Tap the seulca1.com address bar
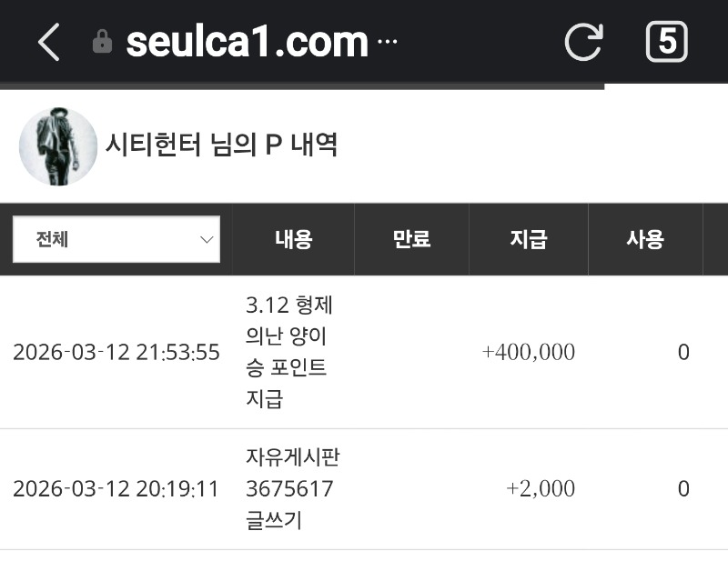This screenshot has height=561, width=728. [x=247, y=42]
